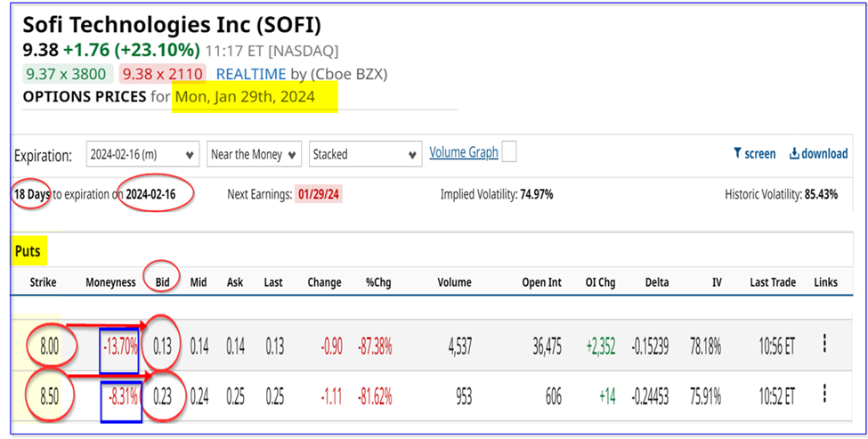Sort by Last Trade column header
Screen dimensions: 868x439
coord(772,282)
